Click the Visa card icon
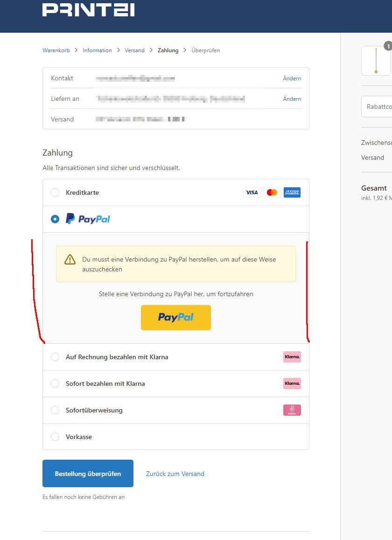 [x=252, y=192]
